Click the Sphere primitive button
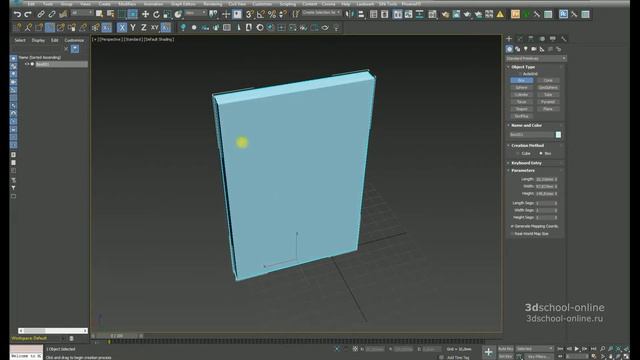 tap(522, 88)
